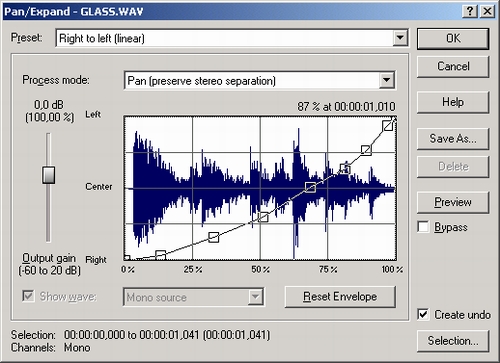Screen dimensions: 500x363
Task: Open the Preset dropdown list
Action: pos(400,38)
